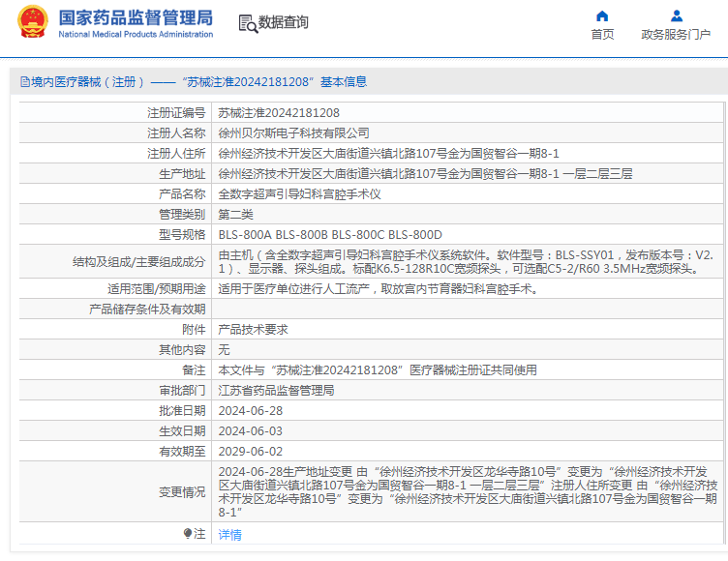Click the 数据查询 heading text
Viewport: 728px width, 561px height.
(284, 22)
